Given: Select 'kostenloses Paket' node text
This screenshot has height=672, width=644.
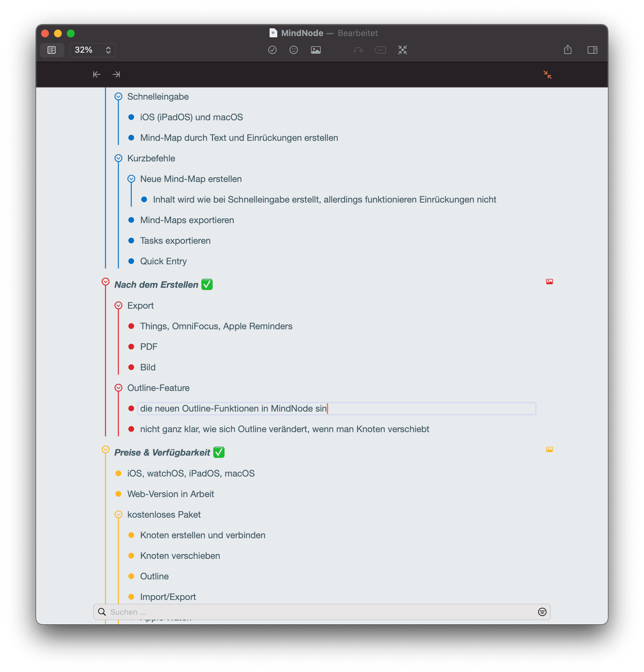Looking at the screenshot, I should click(164, 515).
